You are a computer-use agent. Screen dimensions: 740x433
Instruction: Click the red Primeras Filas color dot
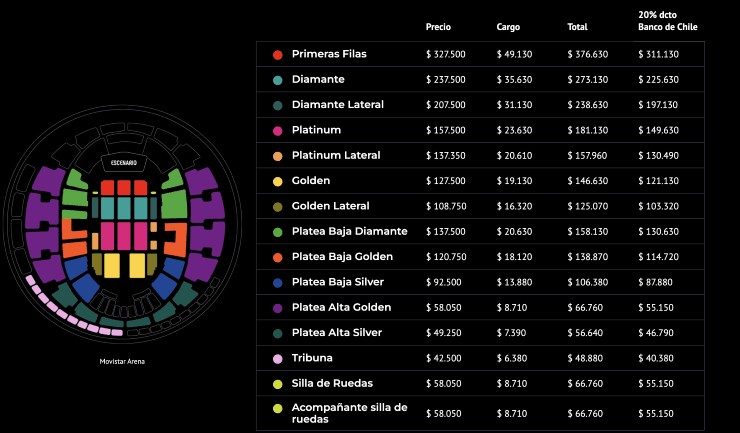click(x=277, y=54)
